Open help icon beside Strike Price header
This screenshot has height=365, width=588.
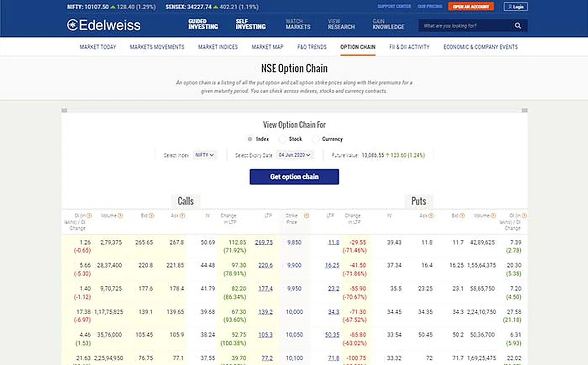tap(306, 216)
